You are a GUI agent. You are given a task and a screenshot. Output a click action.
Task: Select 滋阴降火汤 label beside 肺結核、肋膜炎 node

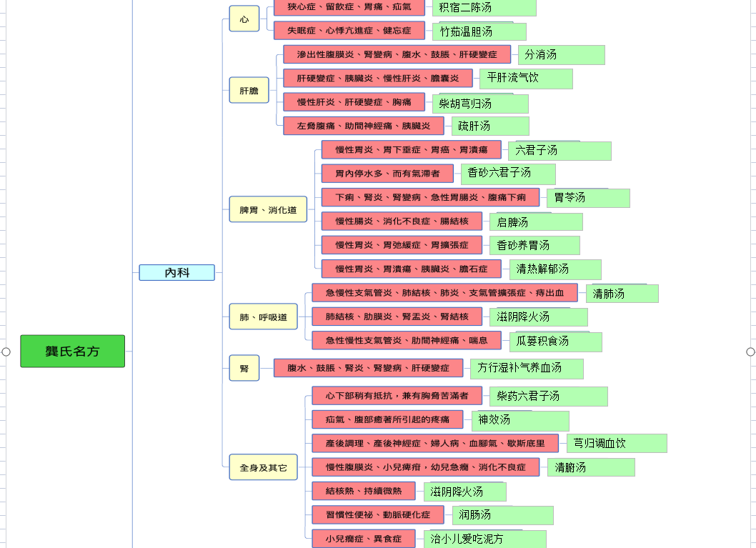[x=539, y=317]
